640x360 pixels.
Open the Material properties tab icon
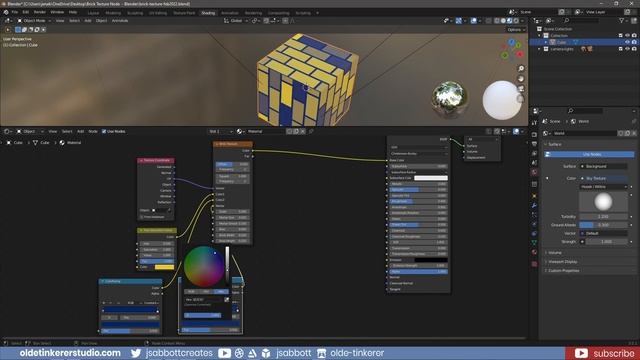coord(534,253)
